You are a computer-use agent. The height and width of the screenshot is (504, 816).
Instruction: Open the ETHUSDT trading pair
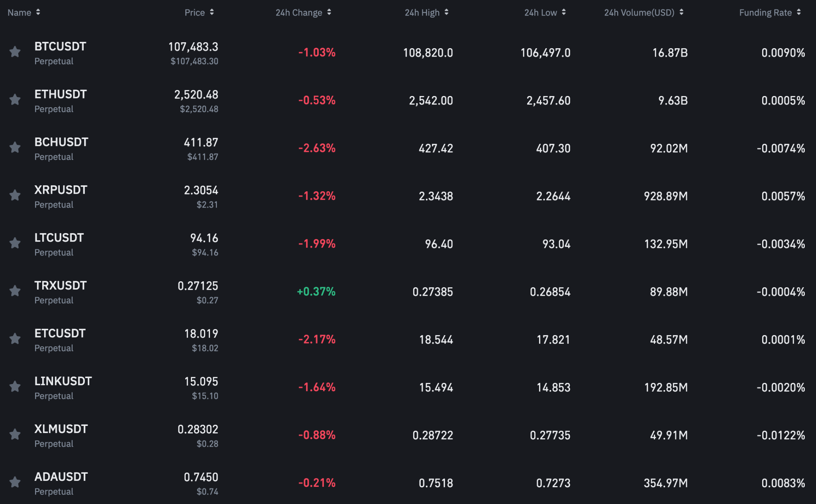click(61, 94)
